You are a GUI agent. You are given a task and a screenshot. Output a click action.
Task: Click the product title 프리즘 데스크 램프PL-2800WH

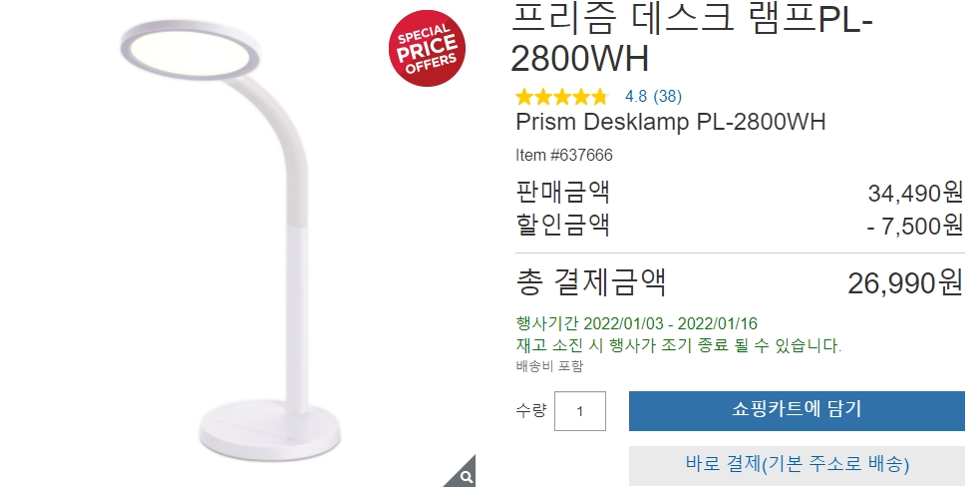(692, 38)
